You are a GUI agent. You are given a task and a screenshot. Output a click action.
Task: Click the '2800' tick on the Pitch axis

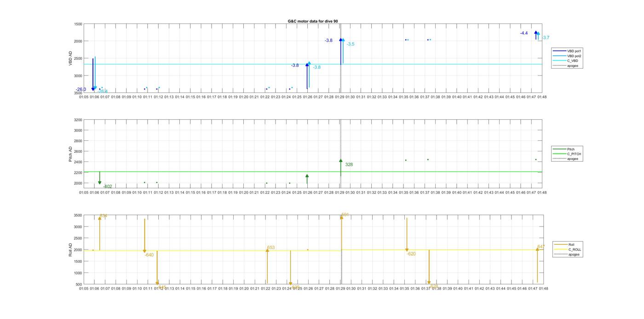point(78,141)
